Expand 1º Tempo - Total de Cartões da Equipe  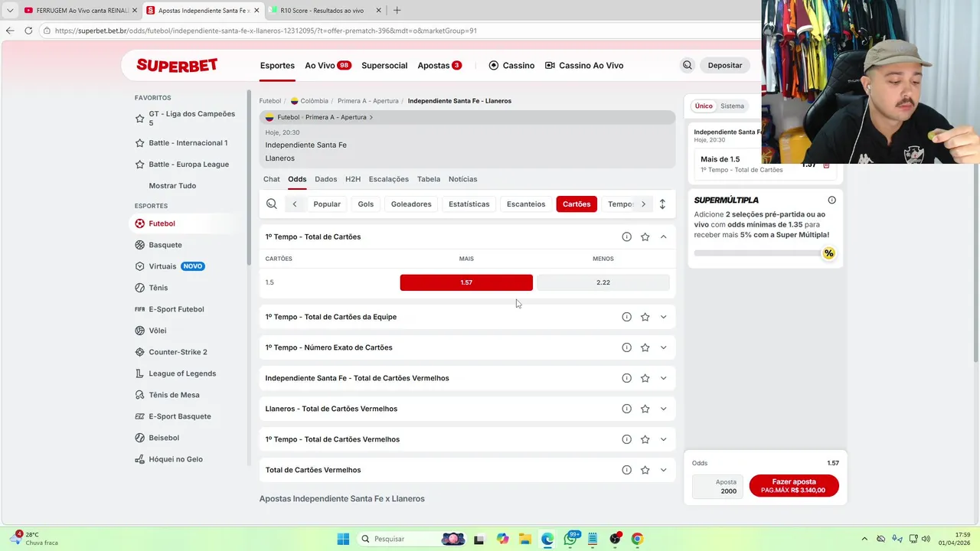tap(663, 317)
